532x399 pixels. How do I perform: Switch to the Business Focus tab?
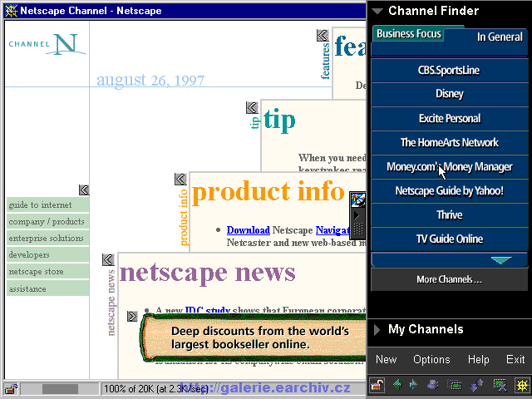[409, 33]
